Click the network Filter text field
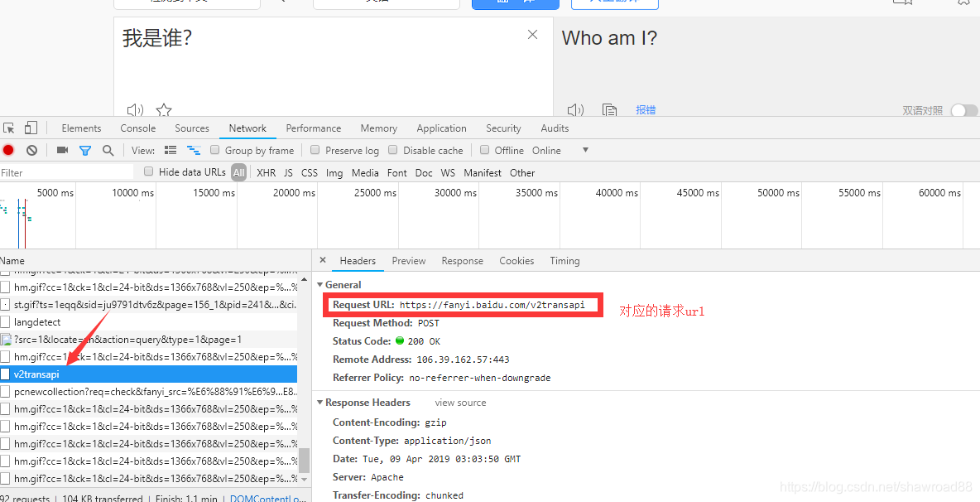The width and height of the screenshot is (980, 502). pos(67,172)
